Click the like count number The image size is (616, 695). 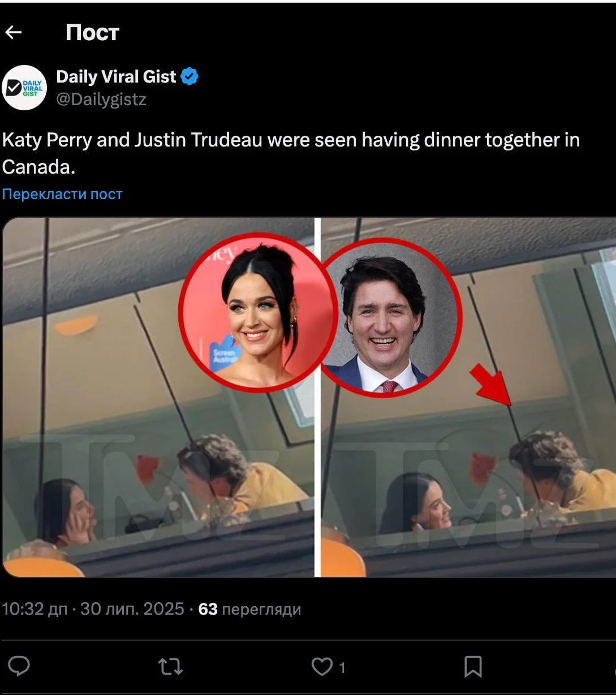point(342,668)
